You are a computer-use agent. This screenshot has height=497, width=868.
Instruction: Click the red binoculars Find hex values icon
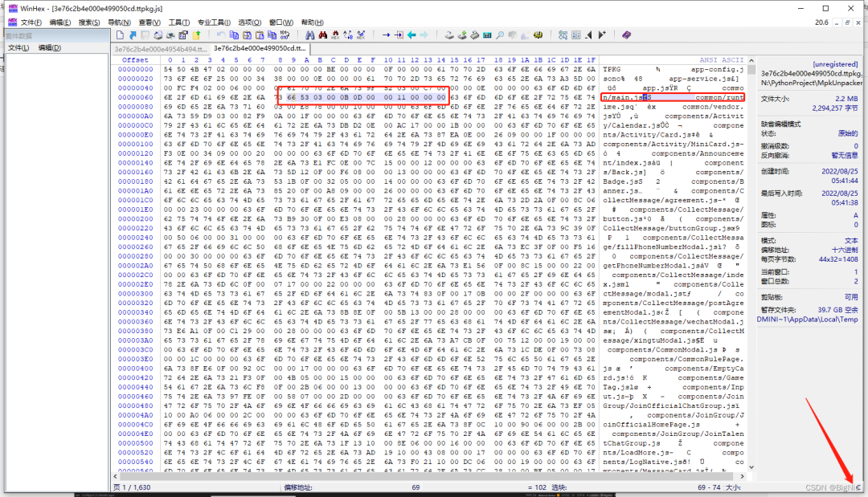point(322,35)
